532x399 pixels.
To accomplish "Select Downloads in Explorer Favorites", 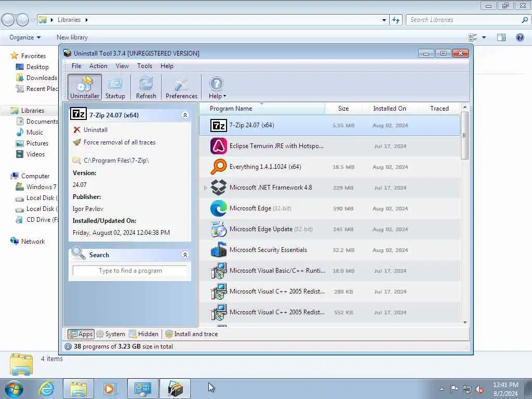I will 37,78.
